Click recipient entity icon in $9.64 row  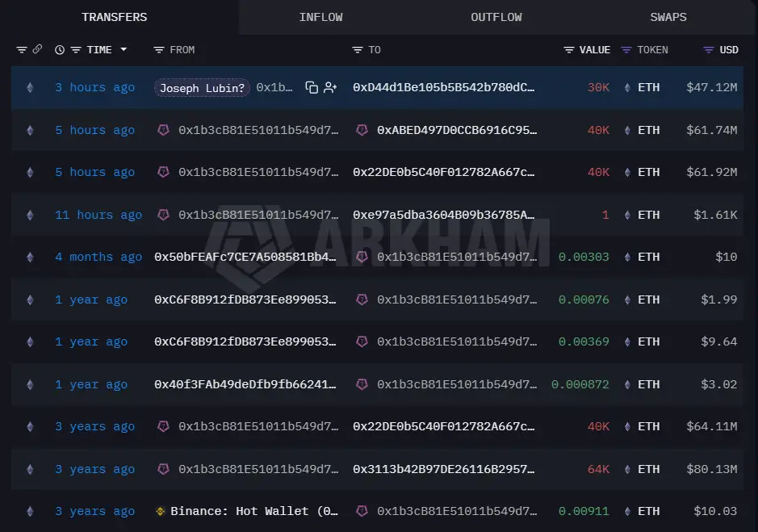point(362,341)
